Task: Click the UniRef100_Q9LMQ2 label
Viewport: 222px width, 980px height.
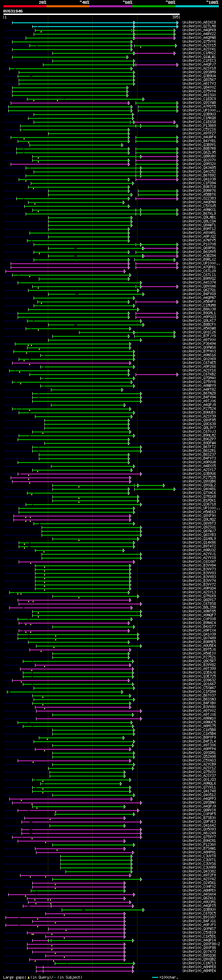Action: pos(199,519)
